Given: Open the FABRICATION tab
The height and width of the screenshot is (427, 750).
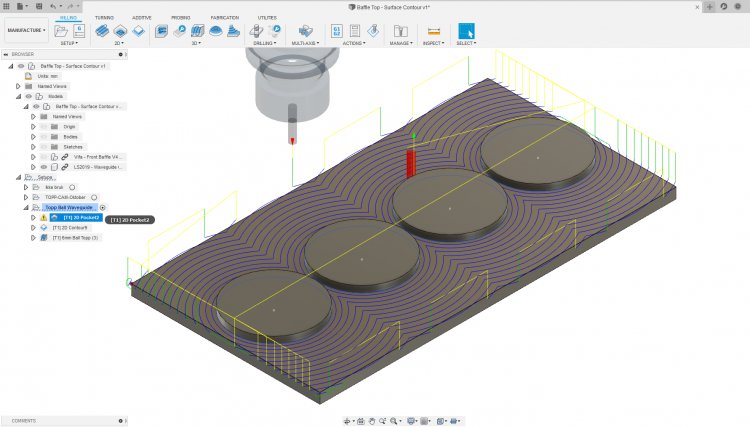Looking at the screenshot, I should tap(223, 18).
